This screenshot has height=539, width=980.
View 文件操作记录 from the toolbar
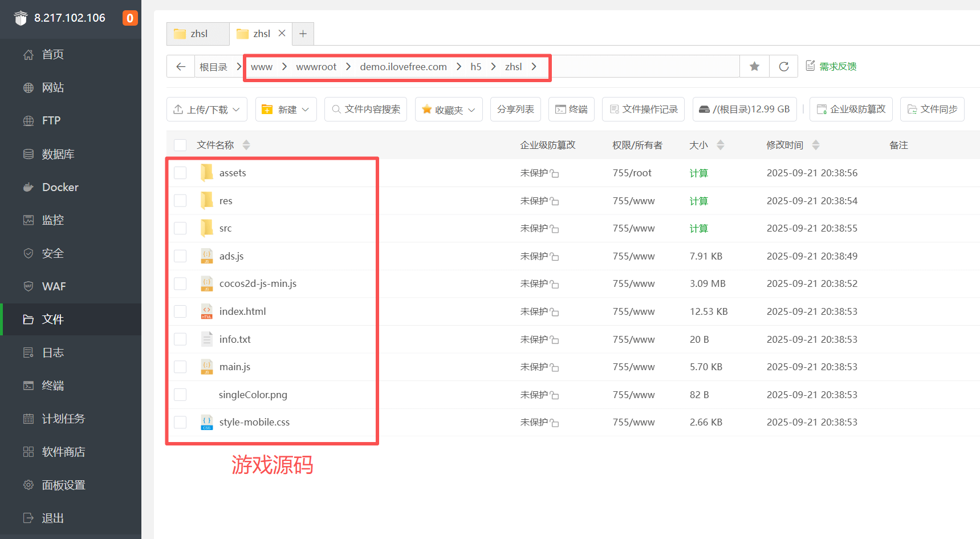point(643,109)
